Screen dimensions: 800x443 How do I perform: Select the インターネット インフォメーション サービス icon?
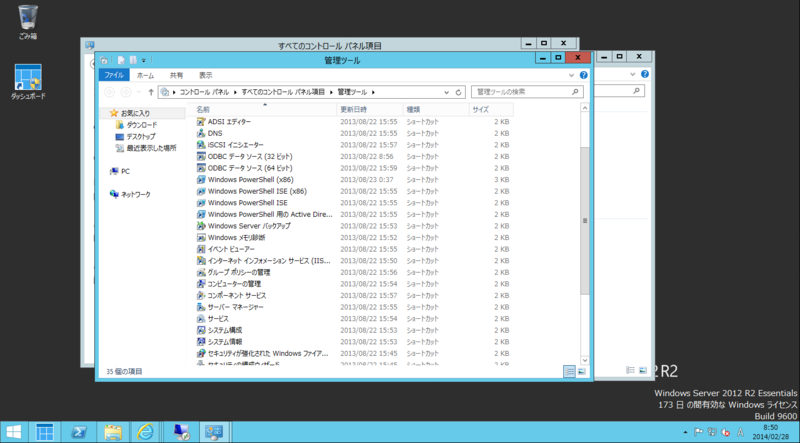tap(201, 261)
